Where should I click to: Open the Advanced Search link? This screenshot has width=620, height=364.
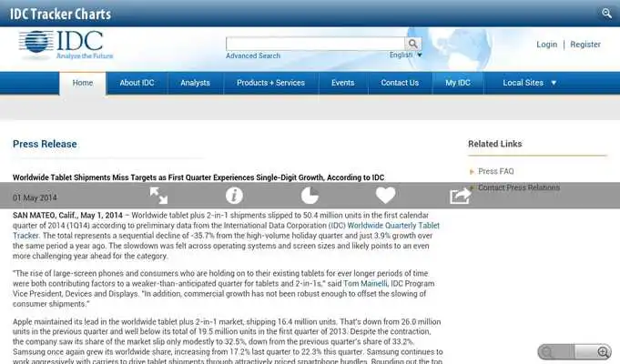click(253, 56)
